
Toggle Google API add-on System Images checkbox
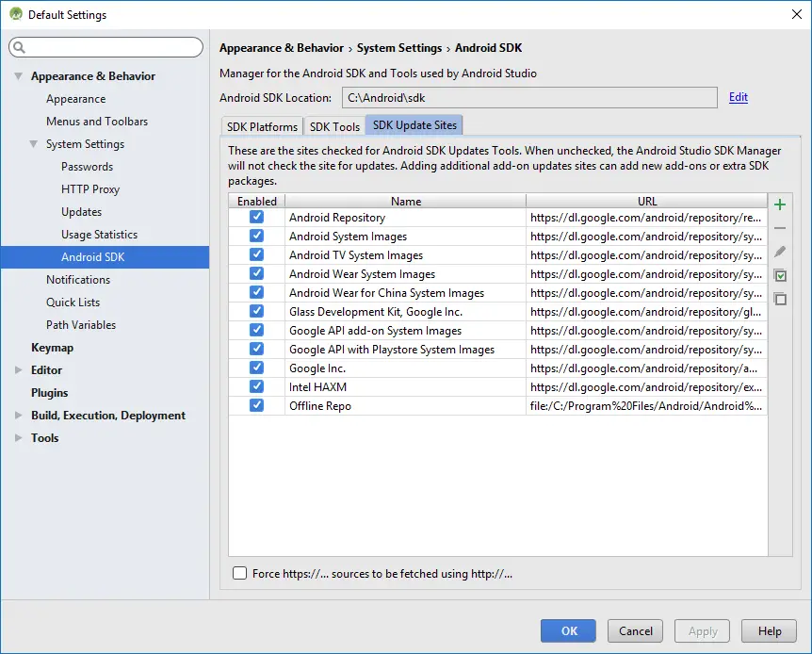[x=256, y=330]
